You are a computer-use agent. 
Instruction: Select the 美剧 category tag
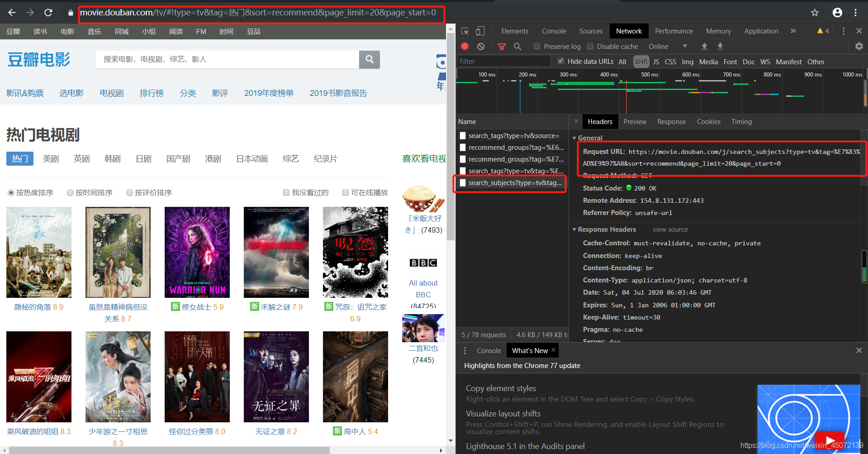51,158
